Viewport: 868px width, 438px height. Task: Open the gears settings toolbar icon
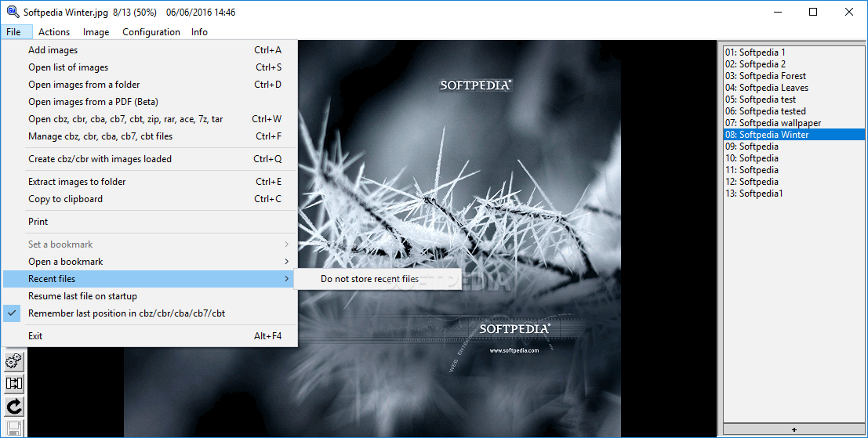(14, 361)
